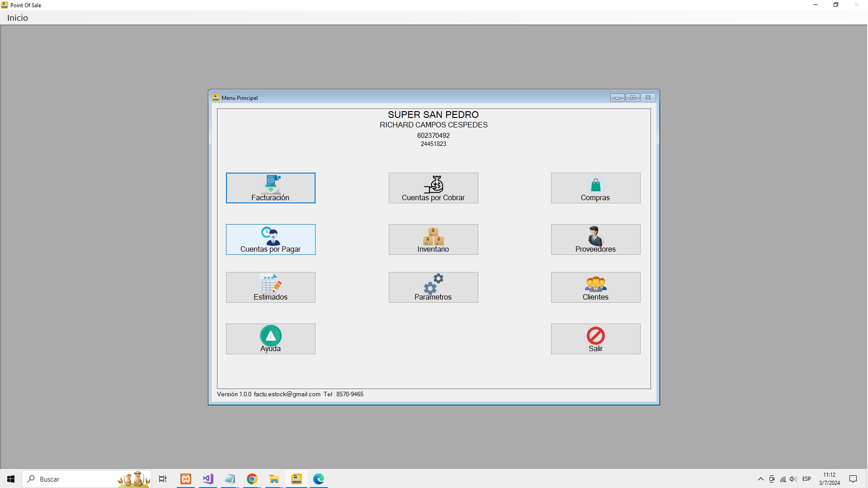This screenshot has height=488, width=868.
Task: Open the notification center icon
Action: point(853,479)
